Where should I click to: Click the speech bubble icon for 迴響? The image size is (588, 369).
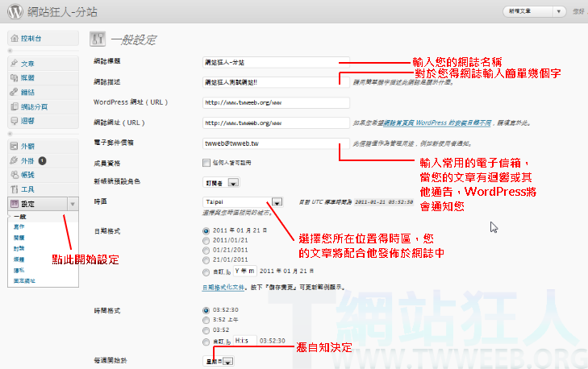(15, 121)
